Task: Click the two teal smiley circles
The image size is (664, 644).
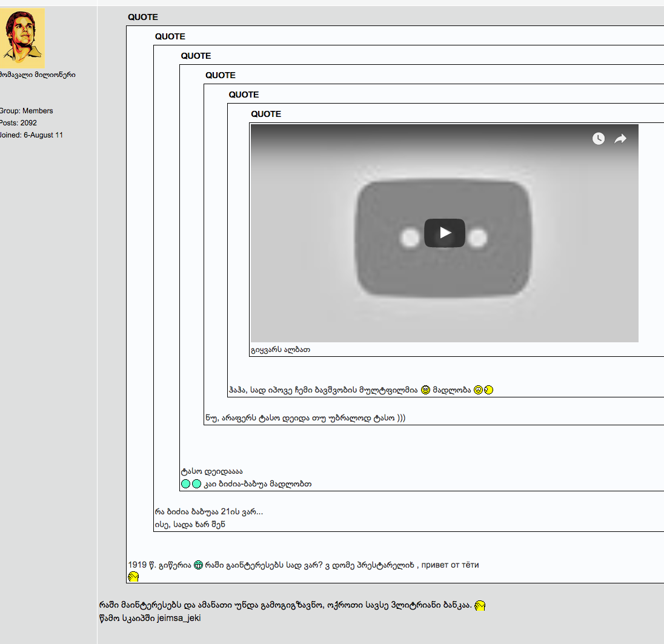Action: (191, 483)
